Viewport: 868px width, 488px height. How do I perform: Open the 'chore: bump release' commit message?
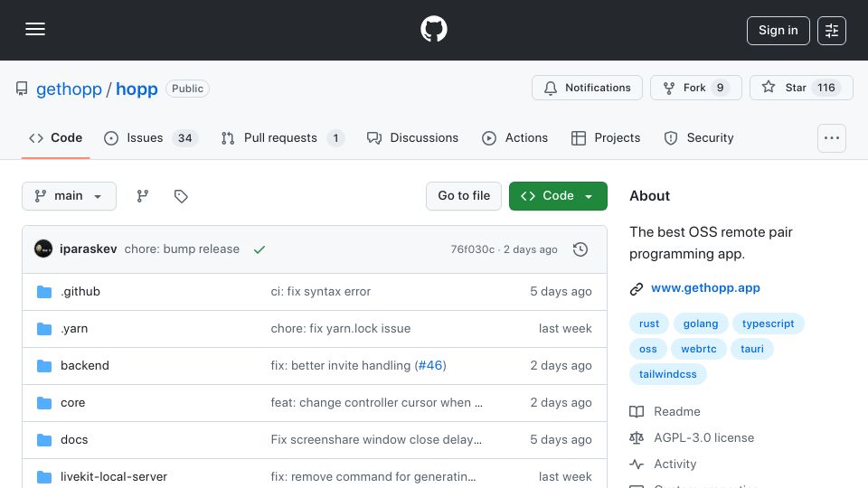(x=182, y=249)
